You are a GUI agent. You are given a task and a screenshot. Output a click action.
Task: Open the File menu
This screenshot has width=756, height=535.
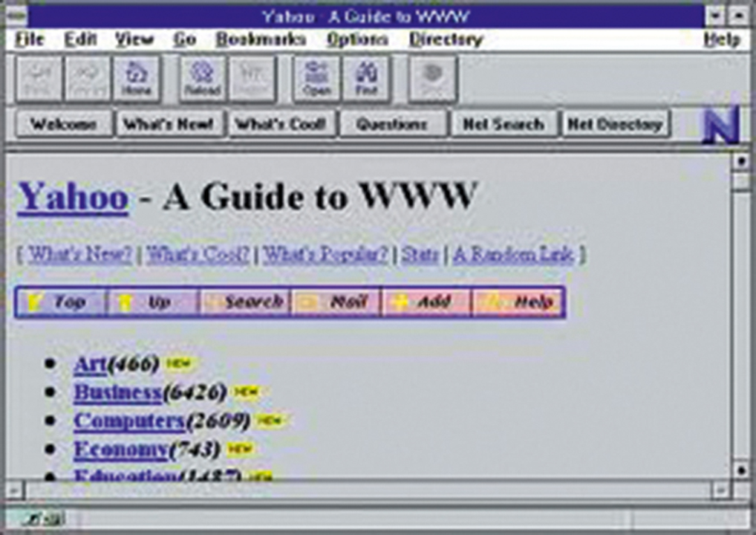point(30,39)
